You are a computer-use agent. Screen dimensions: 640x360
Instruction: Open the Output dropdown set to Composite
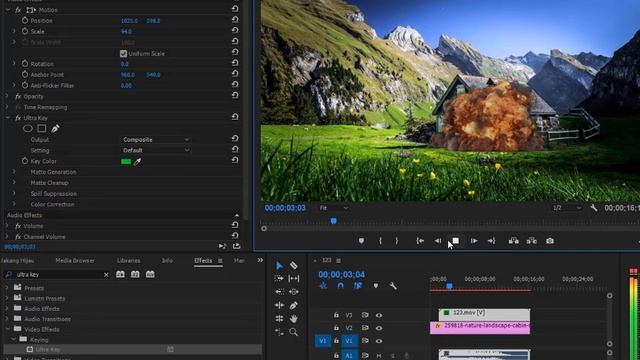(156, 140)
